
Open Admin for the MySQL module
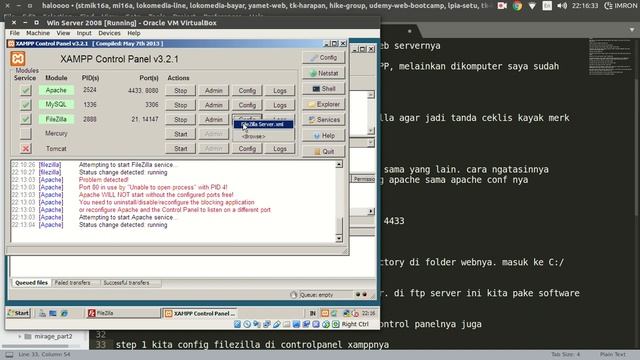213,105
